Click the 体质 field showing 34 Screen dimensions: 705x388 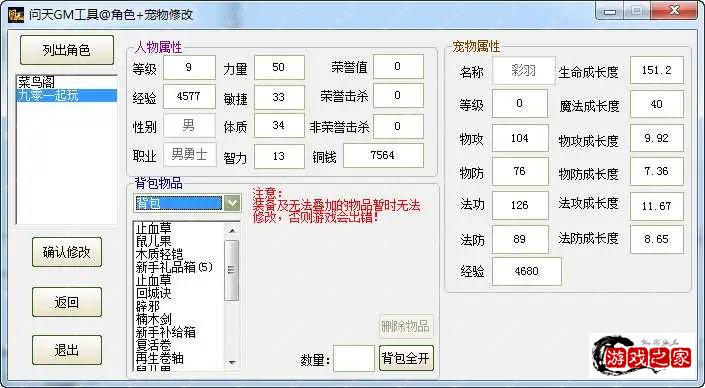click(x=279, y=126)
